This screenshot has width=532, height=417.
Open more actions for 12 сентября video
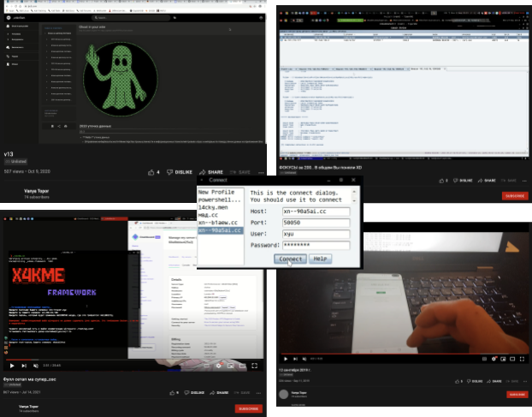[x=525, y=382]
